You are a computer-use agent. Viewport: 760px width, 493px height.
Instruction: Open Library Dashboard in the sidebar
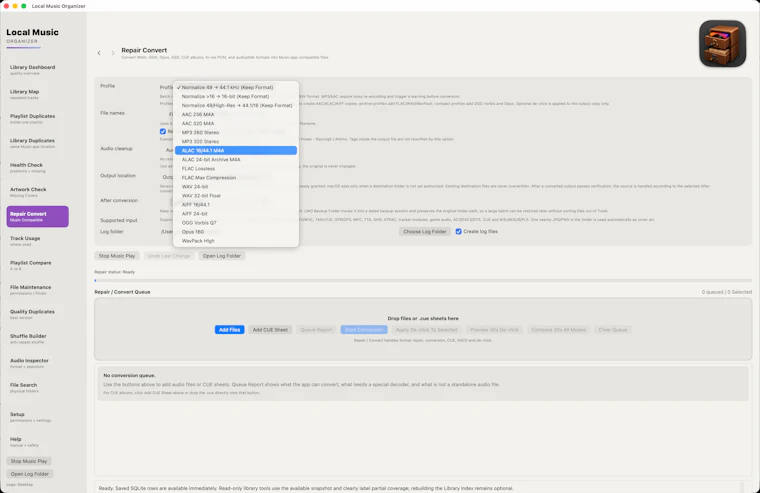tap(37, 70)
